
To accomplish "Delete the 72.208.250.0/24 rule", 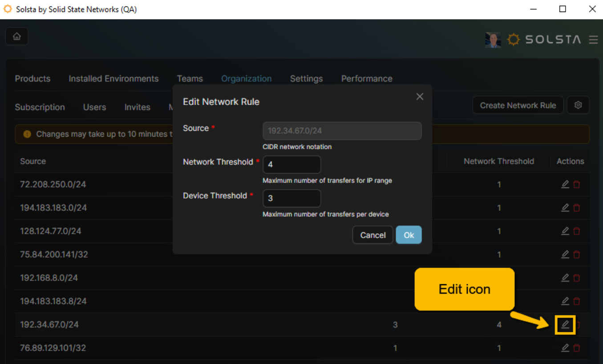I will (577, 184).
